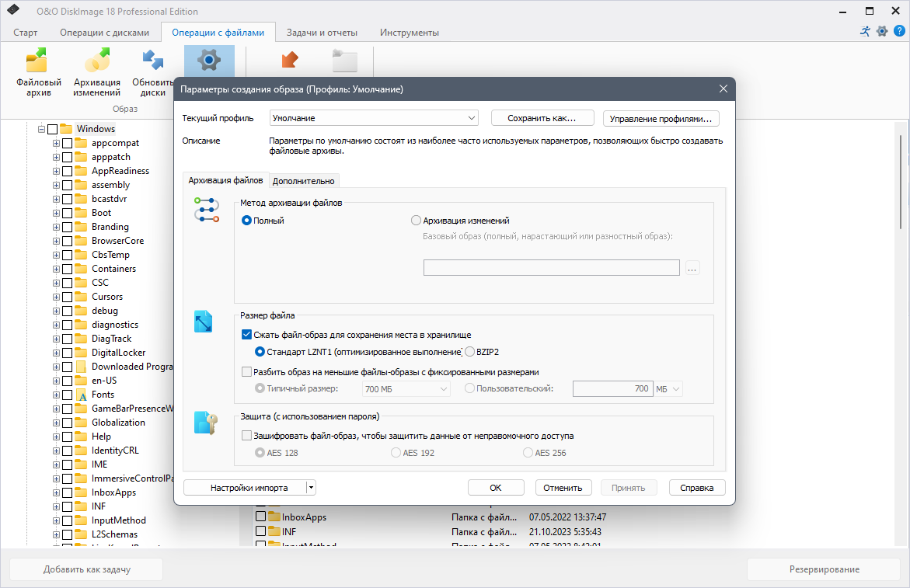
Task: Click the Архивация изменений ribbon icon
Action: pyautogui.click(x=97, y=61)
